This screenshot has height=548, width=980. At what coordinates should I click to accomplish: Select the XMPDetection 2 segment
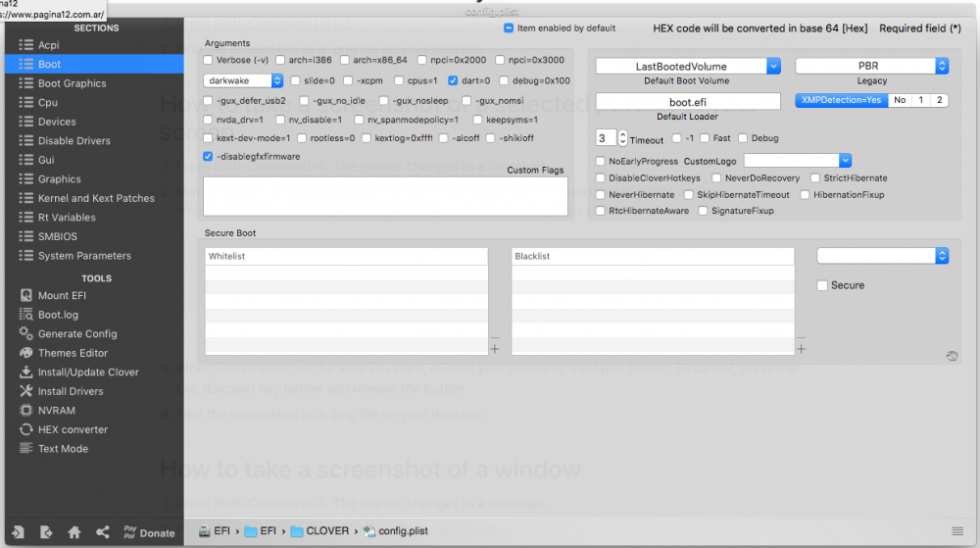940,100
